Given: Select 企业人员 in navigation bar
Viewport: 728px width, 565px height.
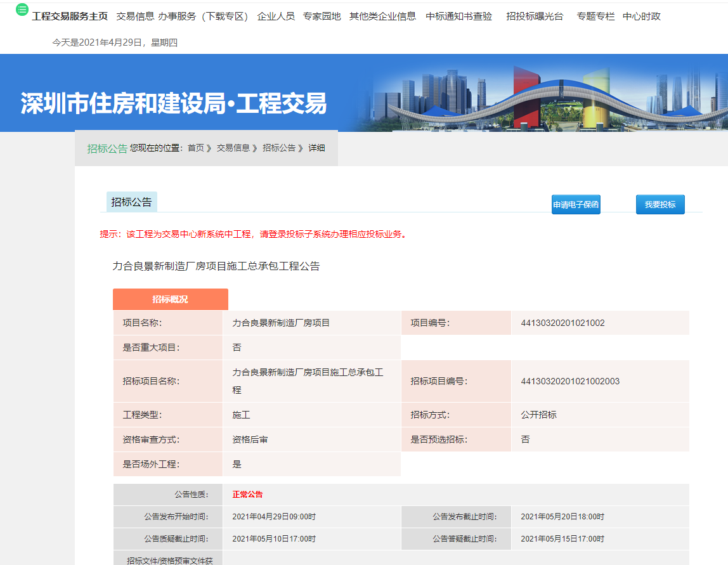Looking at the screenshot, I should [276, 16].
